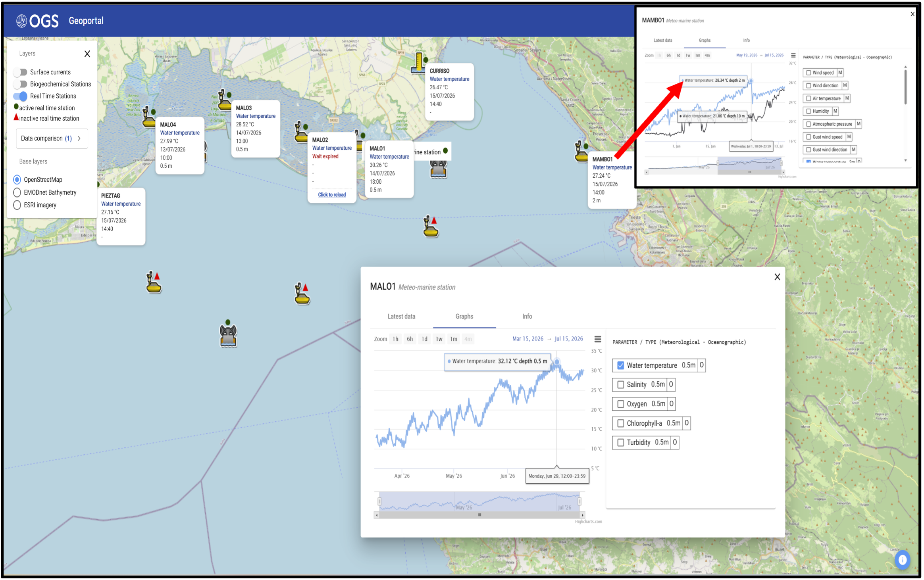Click the left arrow of MALO1 navigator scrollbar
924x580 pixels.
click(377, 515)
